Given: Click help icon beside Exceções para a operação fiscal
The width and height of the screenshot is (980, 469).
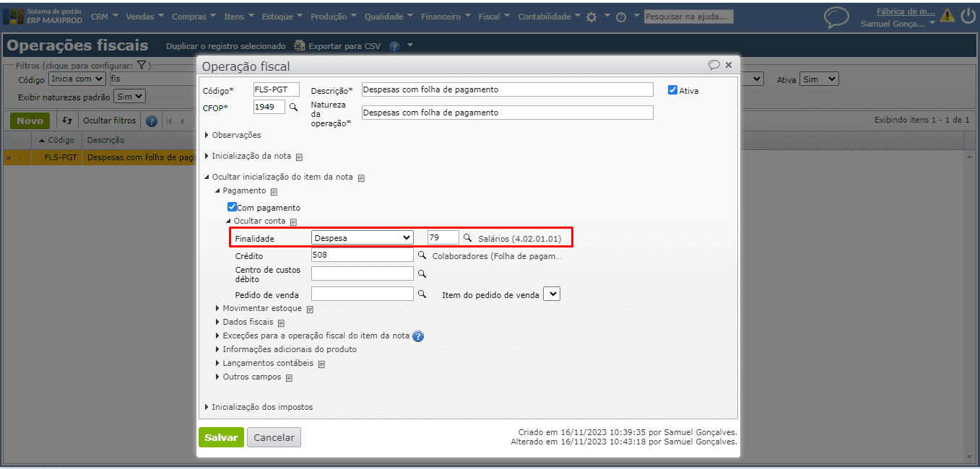Looking at the screenshot, I should tap(418, 336).
